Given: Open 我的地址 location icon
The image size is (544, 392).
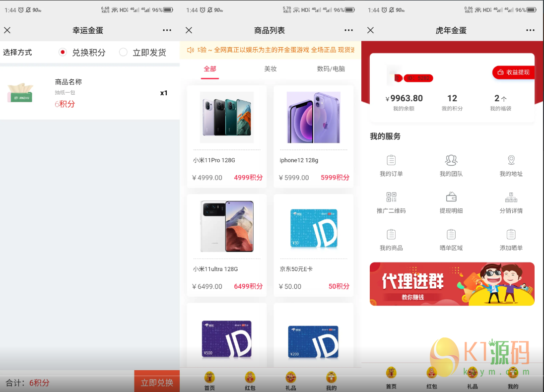Looking at the screenshot, I should [x=511, y=160].
